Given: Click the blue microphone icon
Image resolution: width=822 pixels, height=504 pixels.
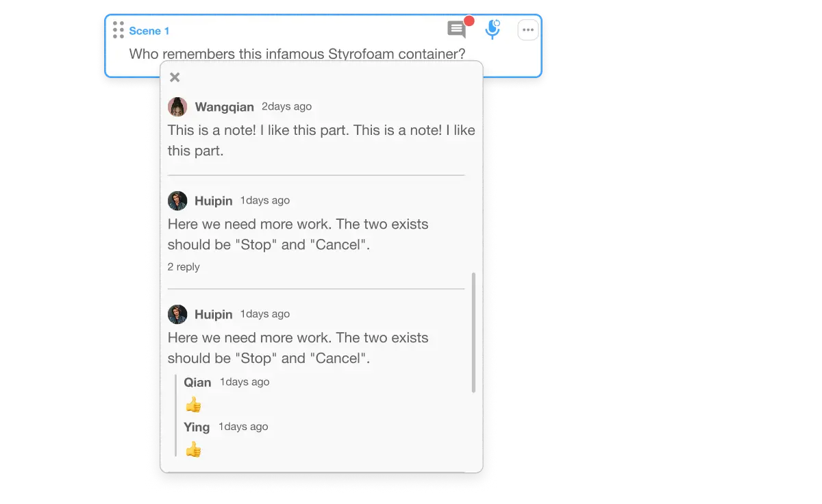Looking at the screenshot, I should [x=492, y=29].
